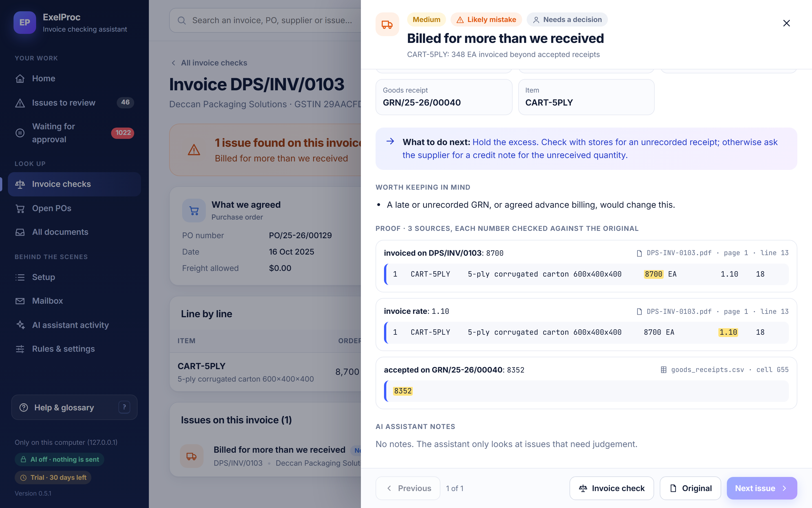Open Help & glossary
812x508 pixels.
click(x=74, y=407)
